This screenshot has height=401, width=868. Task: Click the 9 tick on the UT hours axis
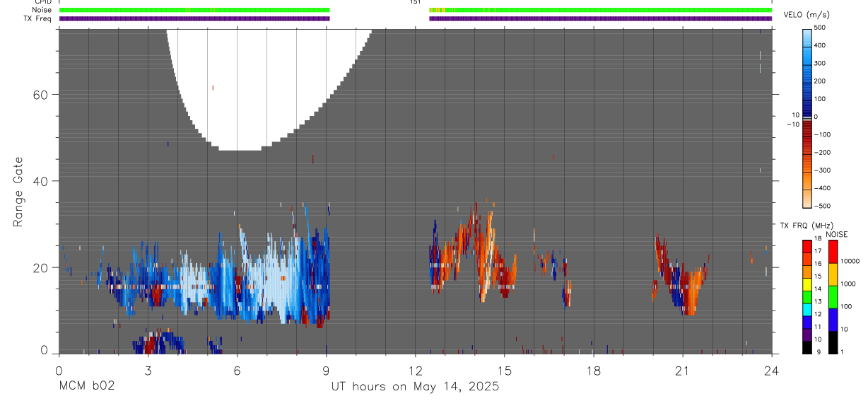coord(326,371)
